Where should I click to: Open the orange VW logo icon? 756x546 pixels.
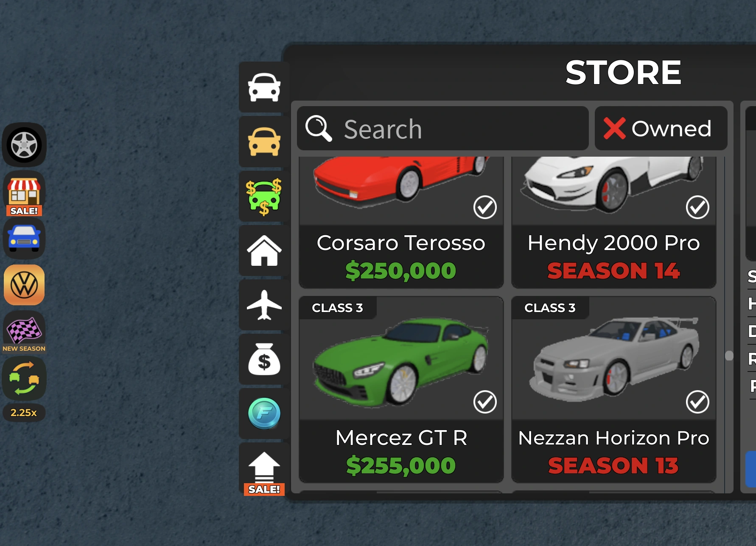[24, 285]
